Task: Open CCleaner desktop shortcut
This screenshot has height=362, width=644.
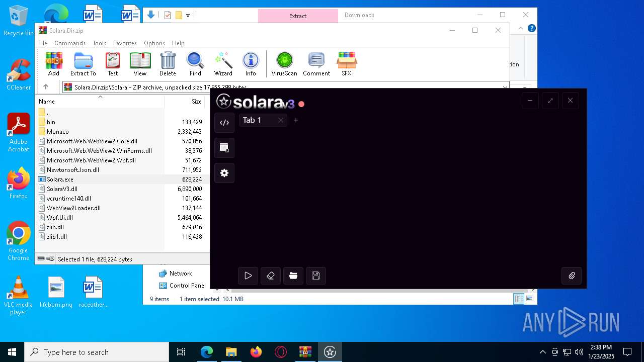Action: tap(19, 75)
